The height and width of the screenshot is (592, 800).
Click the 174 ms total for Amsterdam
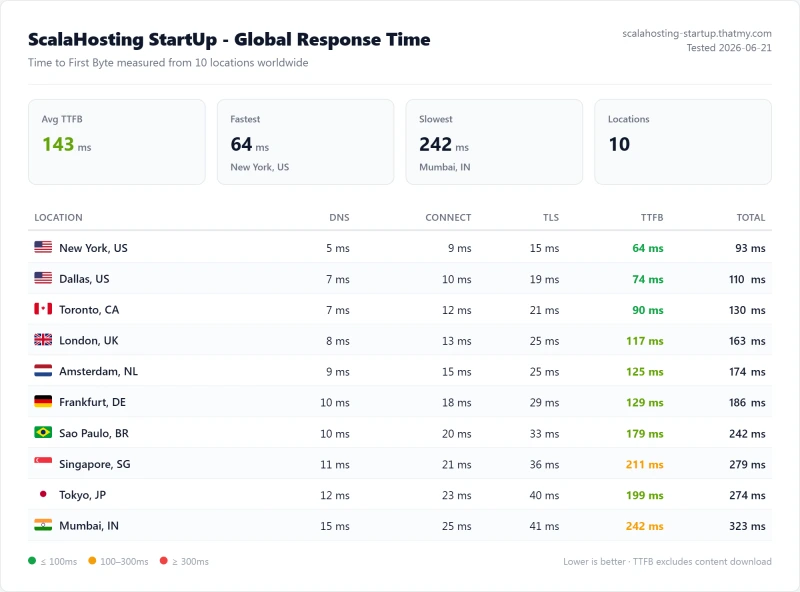[x=747, y=372]
